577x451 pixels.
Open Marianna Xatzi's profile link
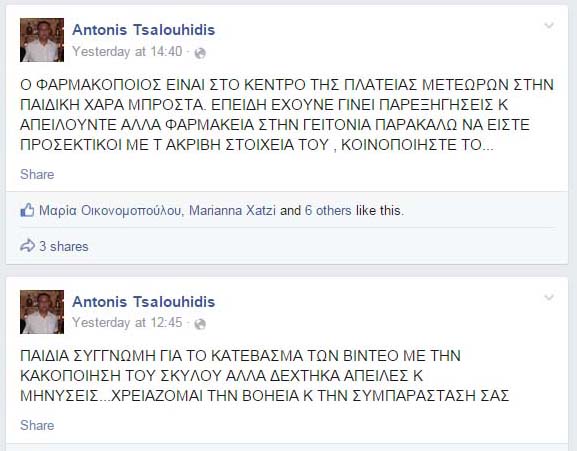tap(232, 211)
